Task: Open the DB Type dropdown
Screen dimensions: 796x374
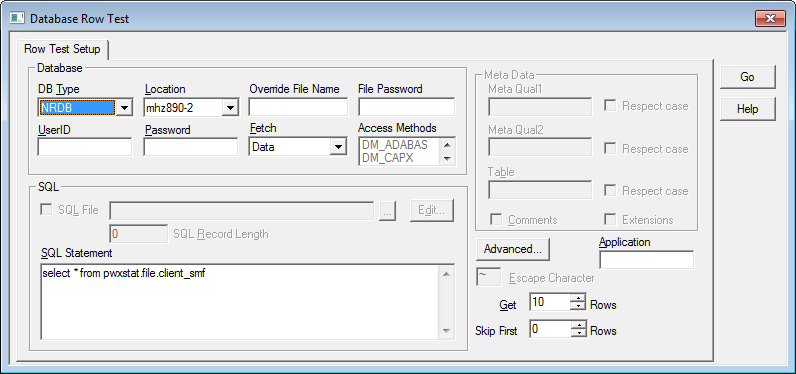Action: coord(125,108)
